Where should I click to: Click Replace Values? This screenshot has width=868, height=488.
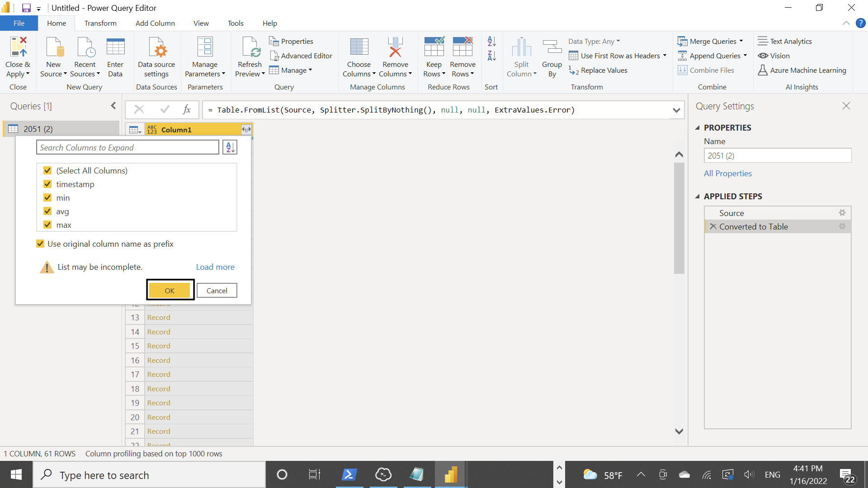[x=598, y=70]
